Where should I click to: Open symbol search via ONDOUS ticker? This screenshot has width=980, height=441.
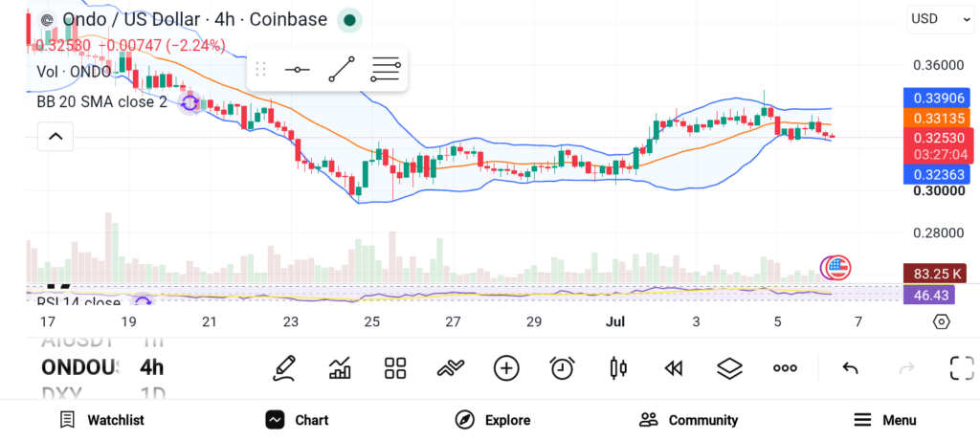pyautogui.click(x=79, y=367)
